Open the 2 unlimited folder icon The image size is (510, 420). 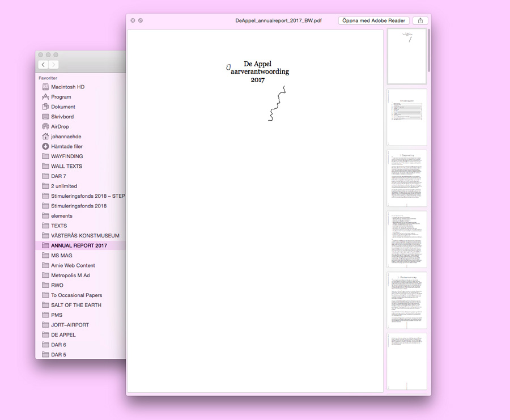click(45, 186)
